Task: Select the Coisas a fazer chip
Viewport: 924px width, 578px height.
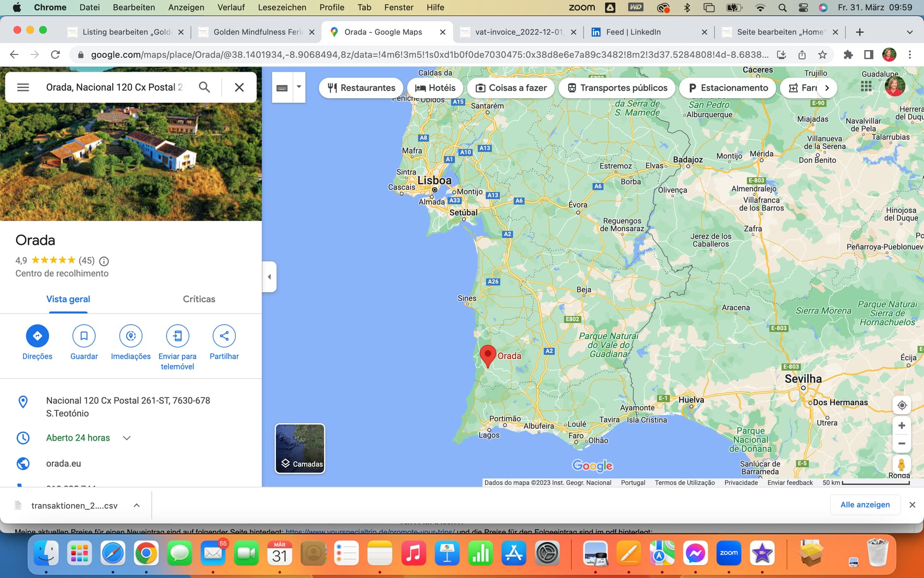Action: (x=511, y=88)
